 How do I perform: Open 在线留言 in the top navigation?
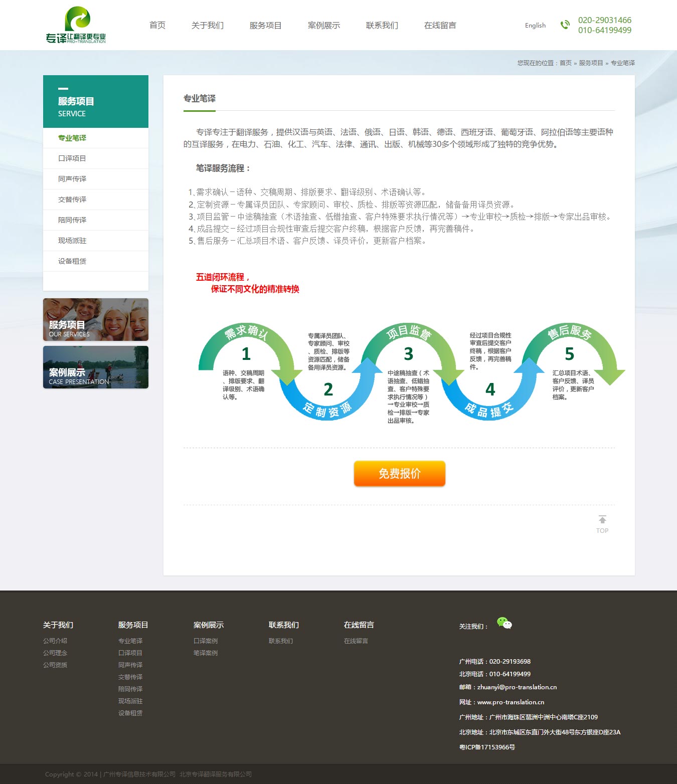coord(440,25)
